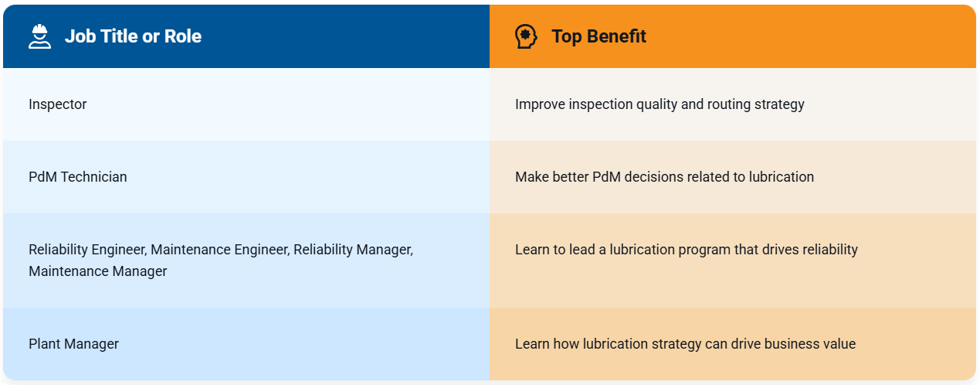Click the word Inspector
The height and width of the screenshot is (385, 980).
coord(58,104)
